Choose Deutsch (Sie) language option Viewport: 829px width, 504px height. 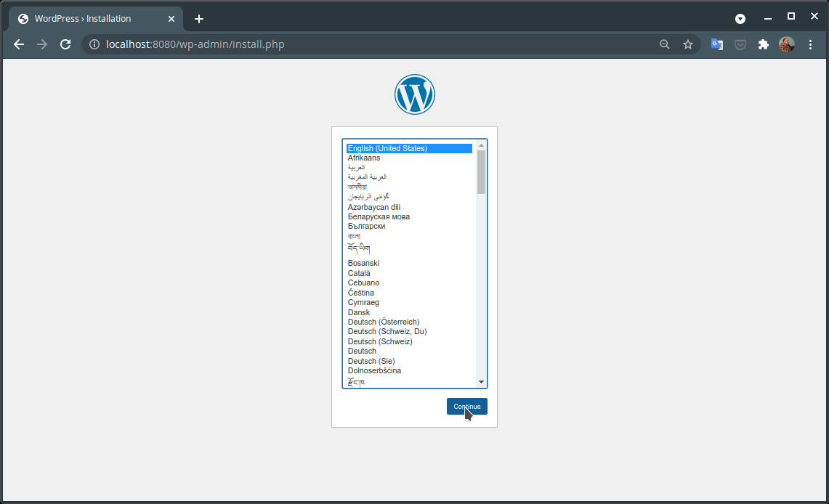coord(371,361)
